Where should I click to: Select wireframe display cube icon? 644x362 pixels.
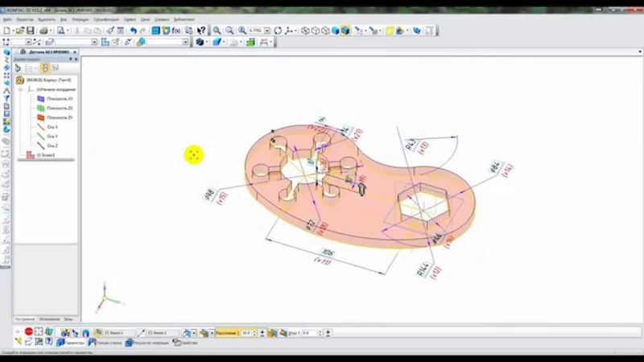(x=305, y=31)
